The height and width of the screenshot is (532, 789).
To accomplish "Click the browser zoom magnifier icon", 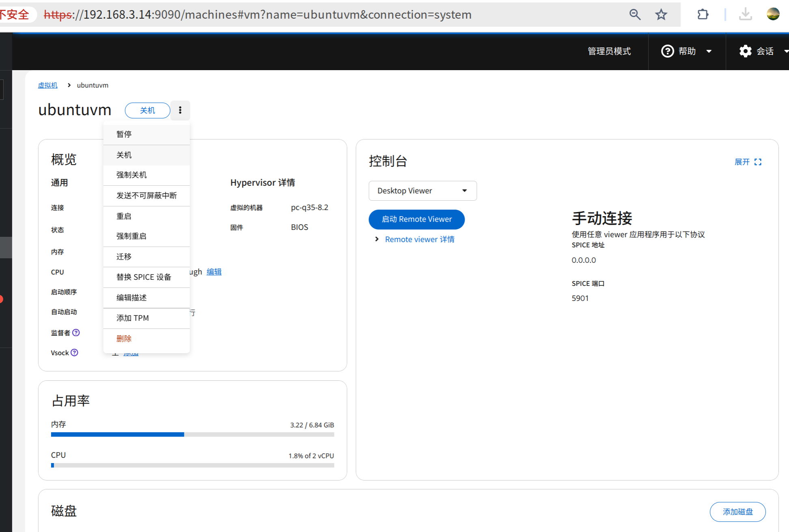I will coord(635,15).
